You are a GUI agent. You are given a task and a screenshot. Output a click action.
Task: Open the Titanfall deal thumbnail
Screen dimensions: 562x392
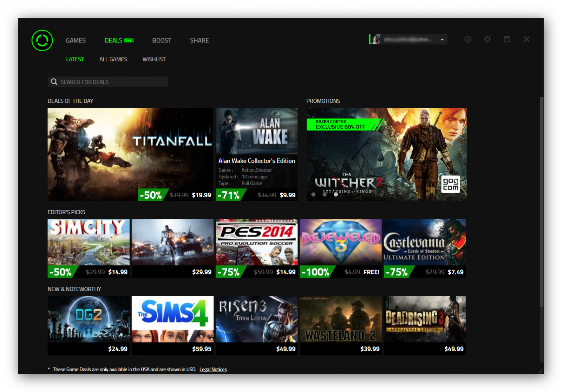130,151
